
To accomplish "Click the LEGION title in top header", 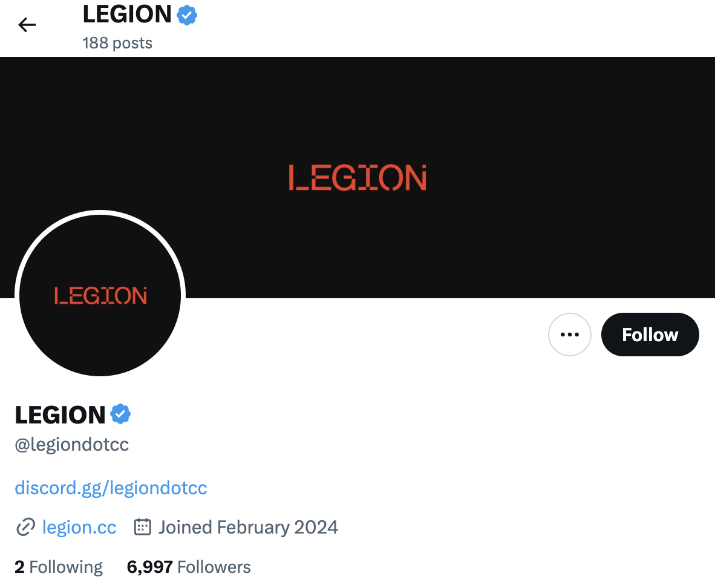I will point(127,15).
